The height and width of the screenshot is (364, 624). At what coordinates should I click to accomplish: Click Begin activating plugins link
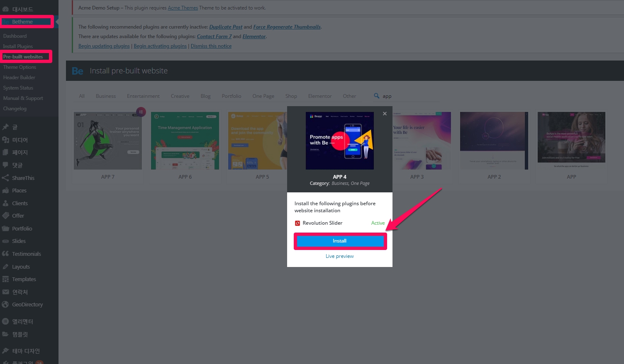point(160,46)
